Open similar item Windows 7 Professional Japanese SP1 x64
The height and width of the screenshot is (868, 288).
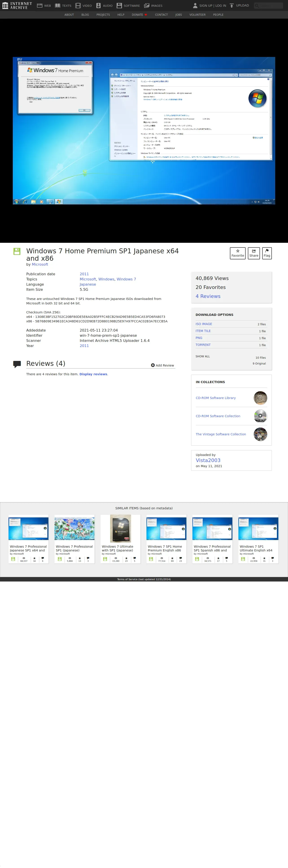coord(28,539)
